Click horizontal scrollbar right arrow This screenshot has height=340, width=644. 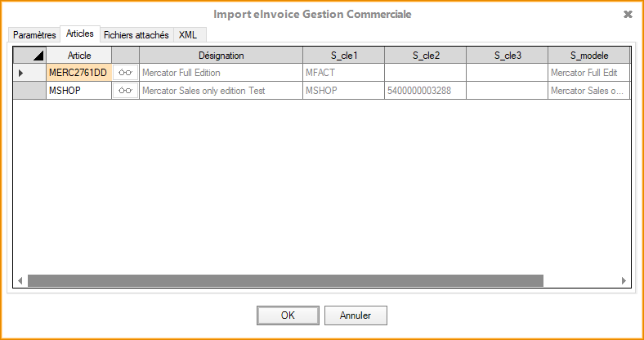click(624, 280)
